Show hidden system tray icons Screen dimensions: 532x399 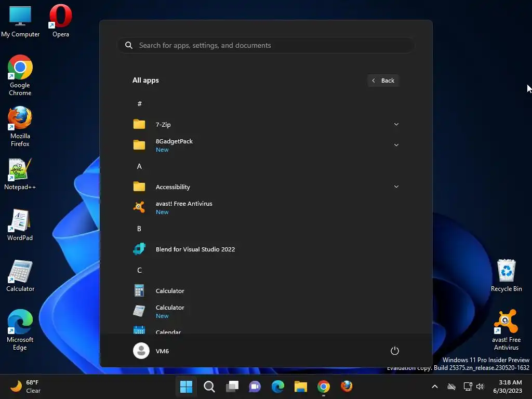click(x=435, y=387)
